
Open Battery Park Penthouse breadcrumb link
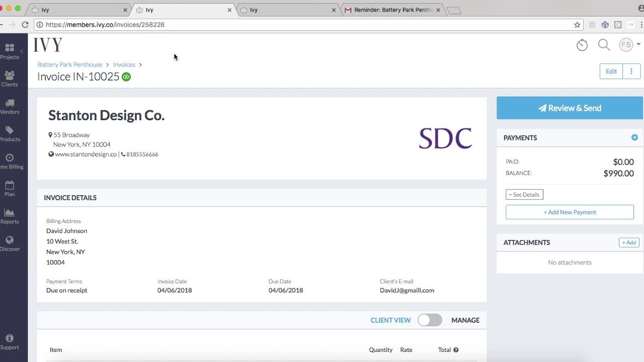[x=70, y=64]
